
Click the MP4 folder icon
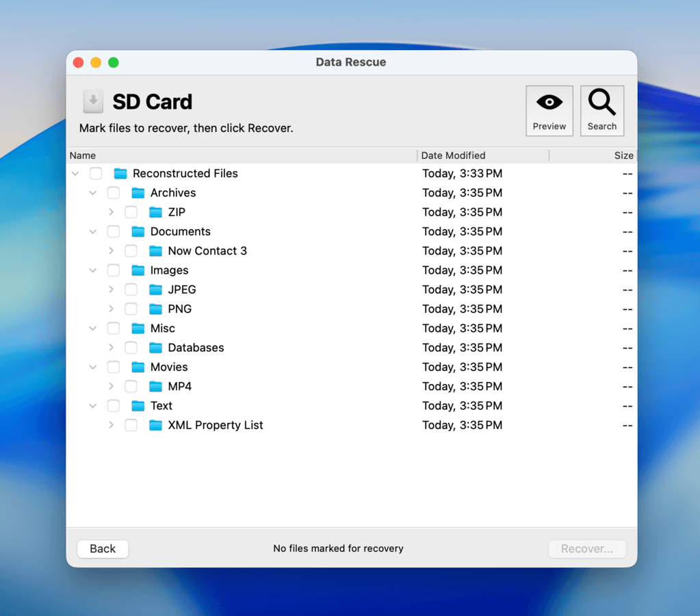[155, 386]
